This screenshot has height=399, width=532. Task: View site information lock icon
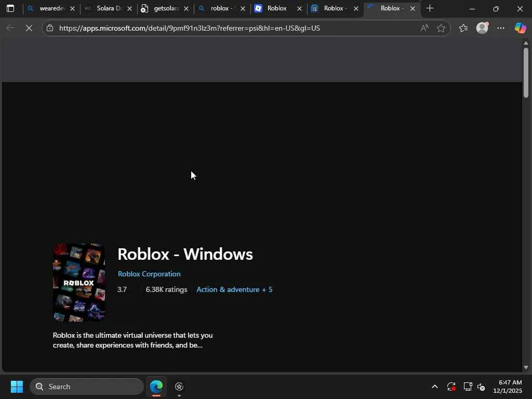(50, 28)
